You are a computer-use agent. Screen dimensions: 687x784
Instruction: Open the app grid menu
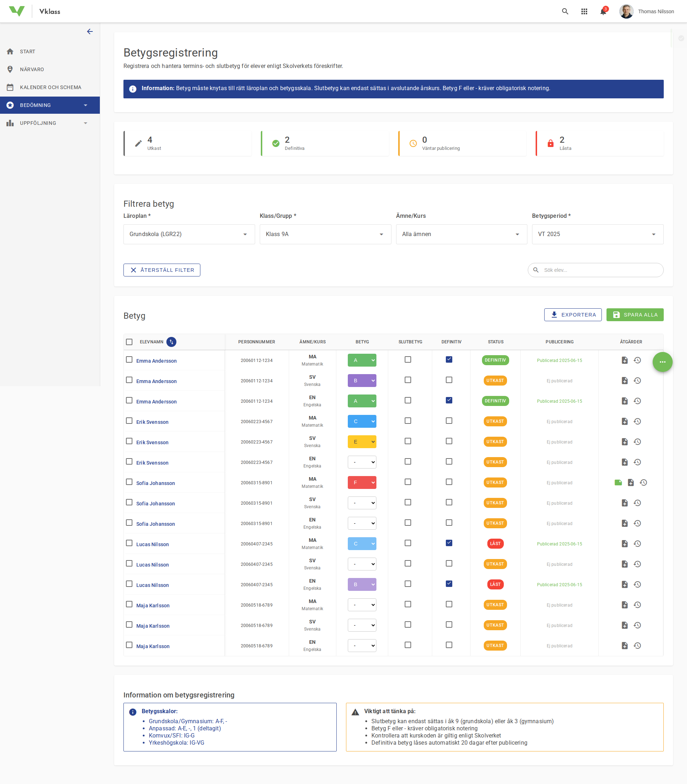click(584, 11)
